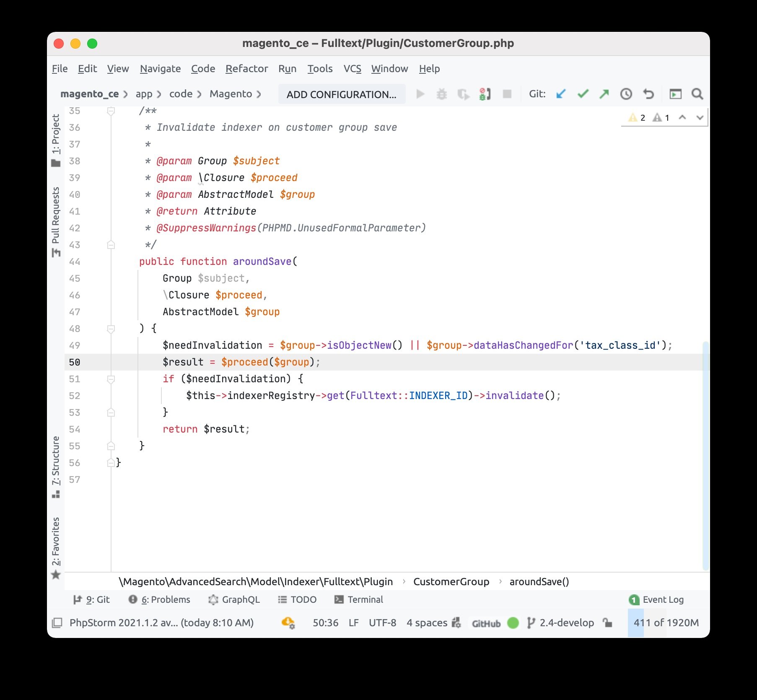Open the Pull Requests tool window
This screenshot has height=700, width=757.
pos(56,222)
